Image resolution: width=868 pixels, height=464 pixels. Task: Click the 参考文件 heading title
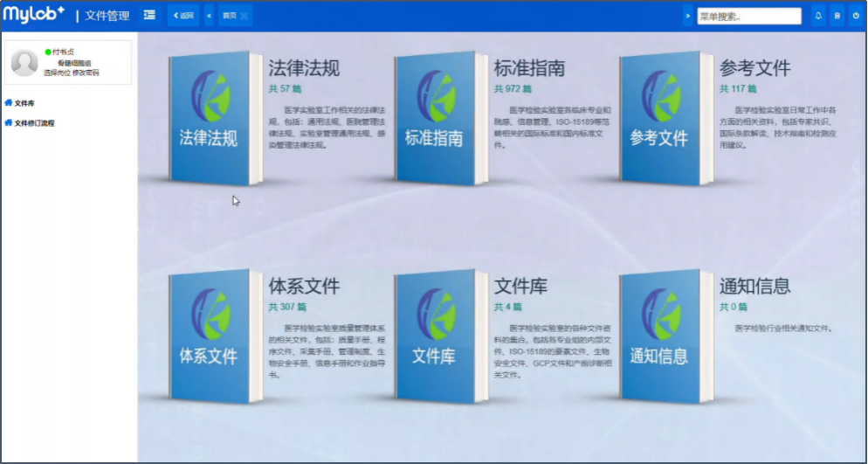pos(755,68)
